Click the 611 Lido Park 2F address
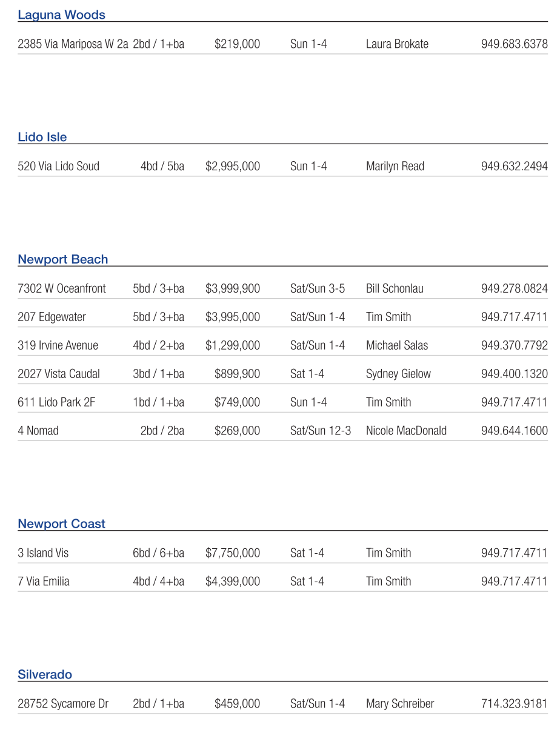 click(56, 403)
